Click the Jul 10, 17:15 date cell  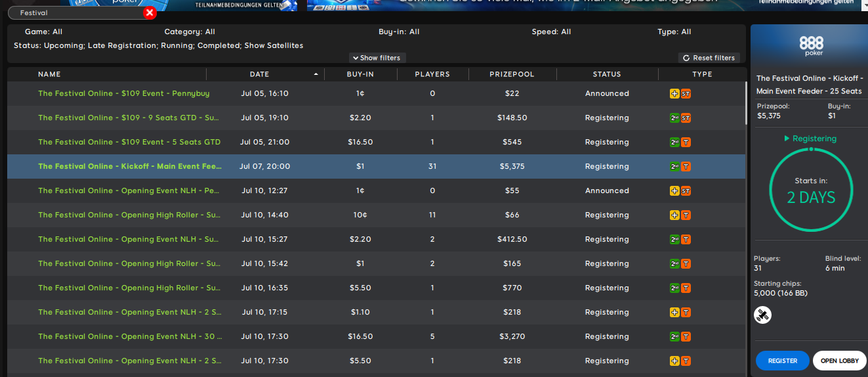point(264,312)
